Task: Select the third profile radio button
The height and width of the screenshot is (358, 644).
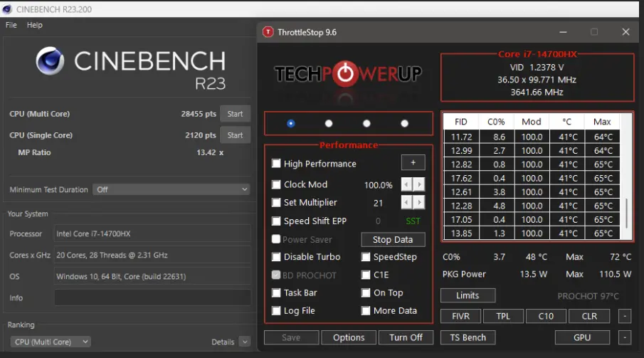Action: coord(366,123)
